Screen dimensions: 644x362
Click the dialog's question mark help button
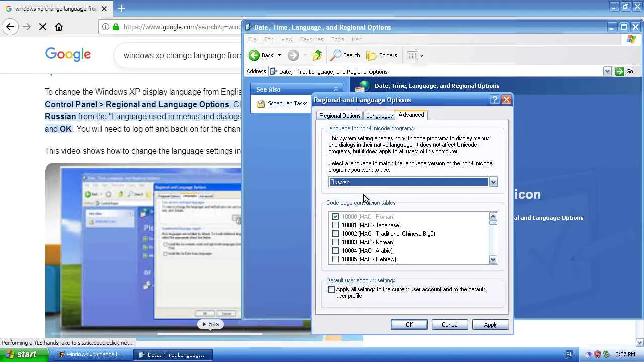(x=495, y=100)
